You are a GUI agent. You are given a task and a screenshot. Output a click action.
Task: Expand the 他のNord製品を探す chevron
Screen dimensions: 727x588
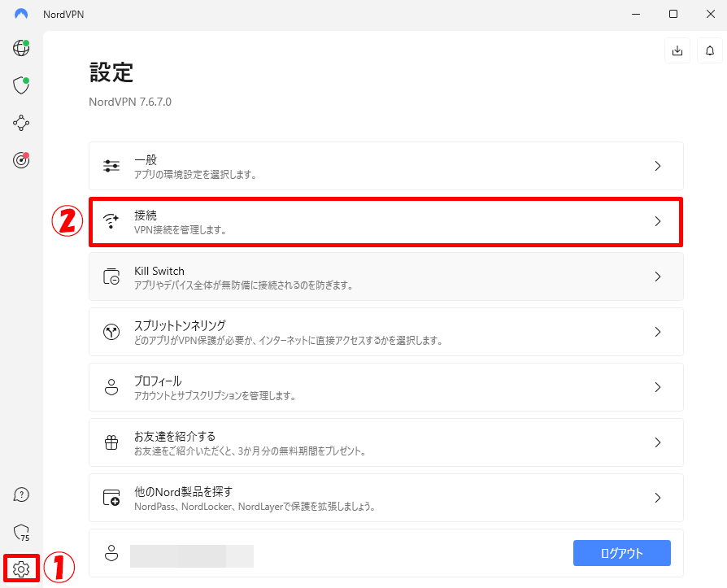[x=657, y=498]
